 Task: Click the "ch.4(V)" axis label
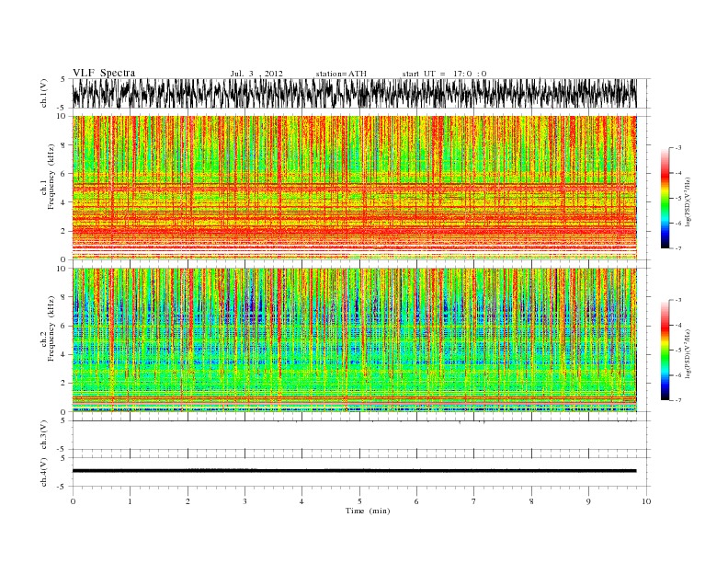tap(44, 472)
